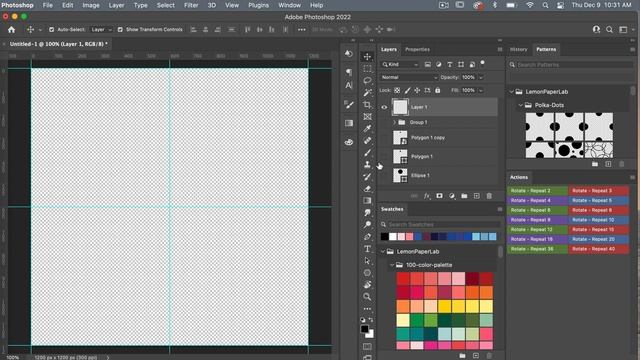Select the Clone Stamp tool
The height and width of the screenshot is (360, 640).
point(367,164)
